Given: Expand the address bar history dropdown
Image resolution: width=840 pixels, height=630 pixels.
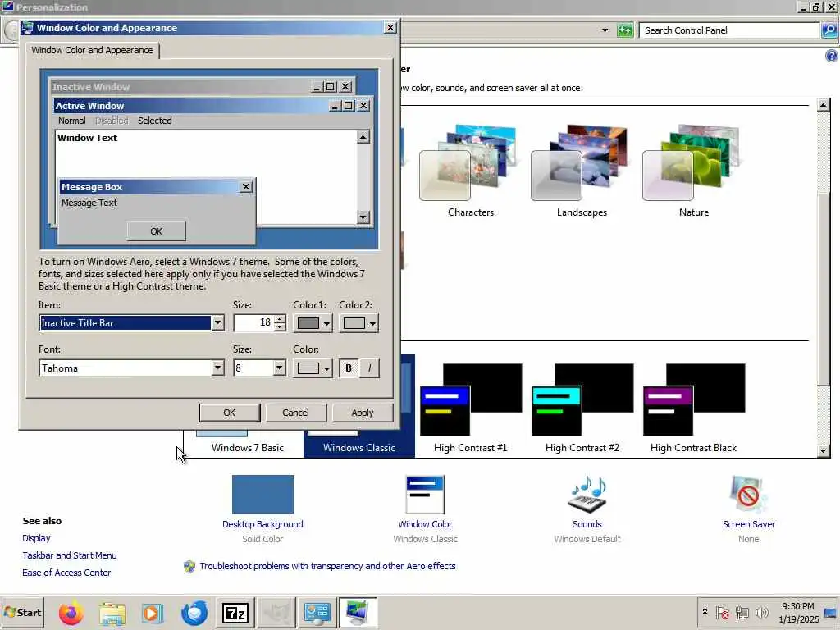Looking at the screenshot, I should click(x=605, y=30).
